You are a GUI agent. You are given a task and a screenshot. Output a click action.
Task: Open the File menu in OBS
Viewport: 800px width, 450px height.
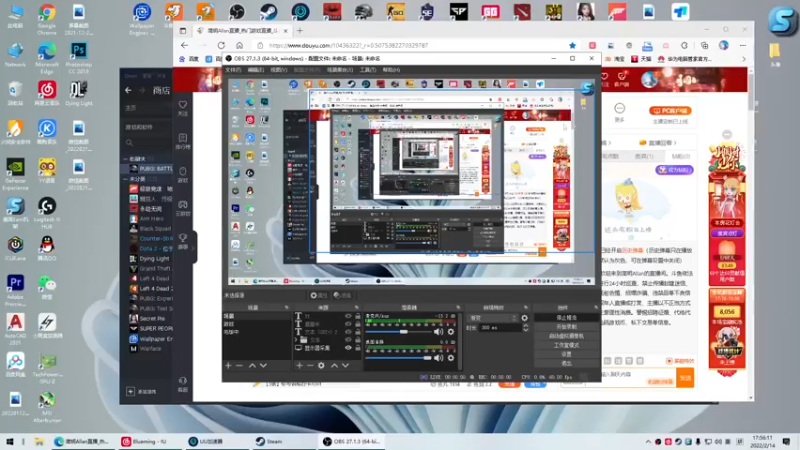tap(233, 70)
